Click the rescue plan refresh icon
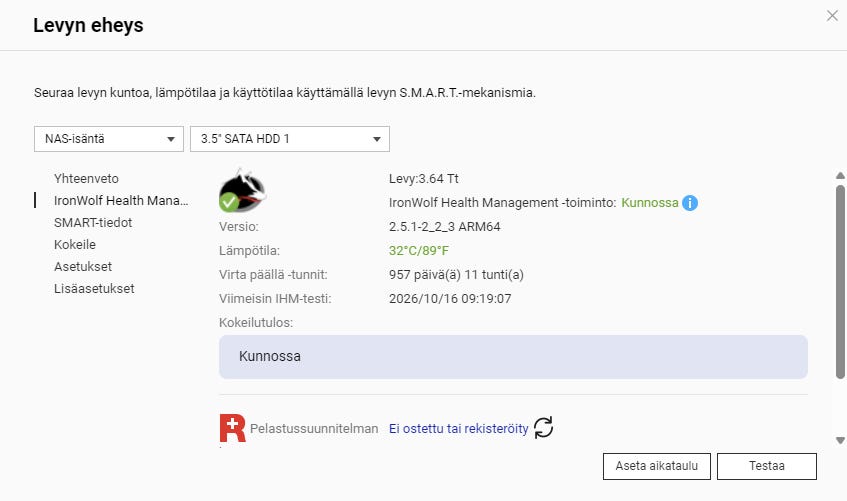The width and height of the screenshot is (847, 501). pyautogui.click(x=543, y=427)
